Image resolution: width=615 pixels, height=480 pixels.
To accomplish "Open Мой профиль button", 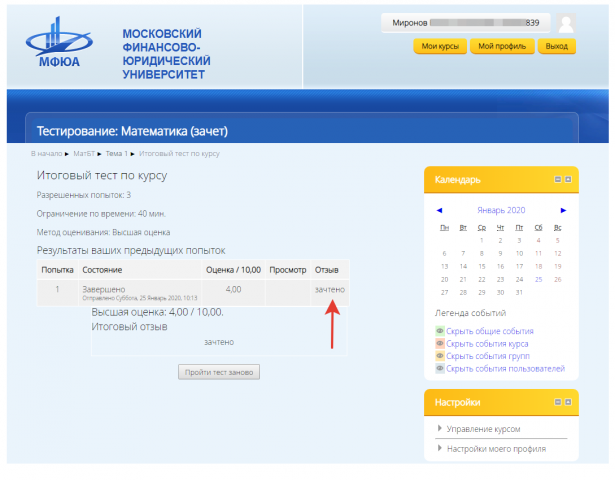I will pyautogui.click(x=502, y=46).
